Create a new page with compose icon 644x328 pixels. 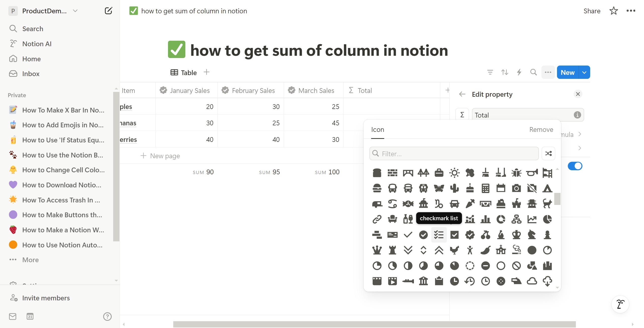[x=108, y=11]
